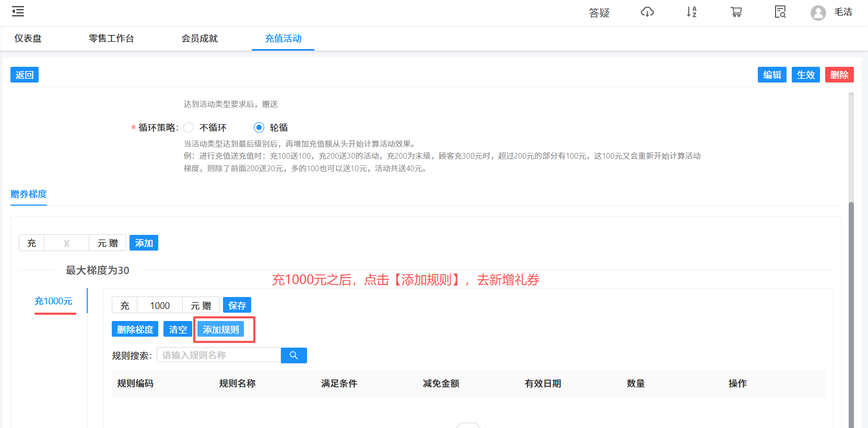The height and width of the screenshot is (428, 868).
Task: Open the shopping cart icon
Action: click(736, 12)
